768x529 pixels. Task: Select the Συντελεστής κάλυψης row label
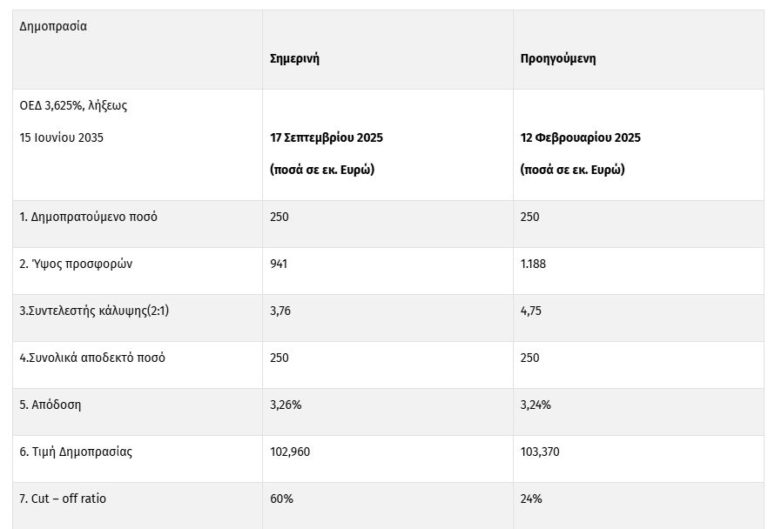point(90,311)
